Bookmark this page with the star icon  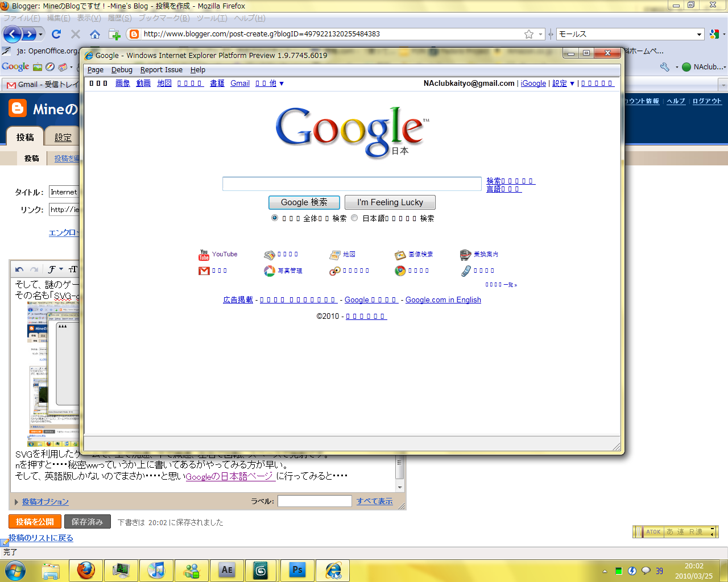[x=529, y=34]
